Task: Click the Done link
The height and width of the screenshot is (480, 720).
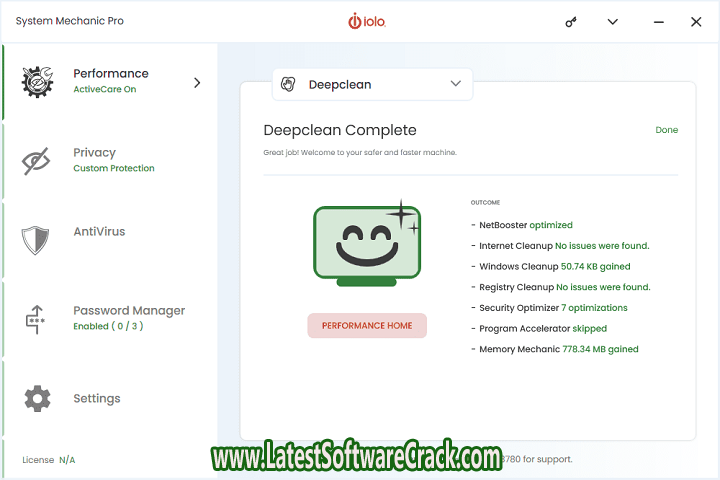Action: click(666, 130)
